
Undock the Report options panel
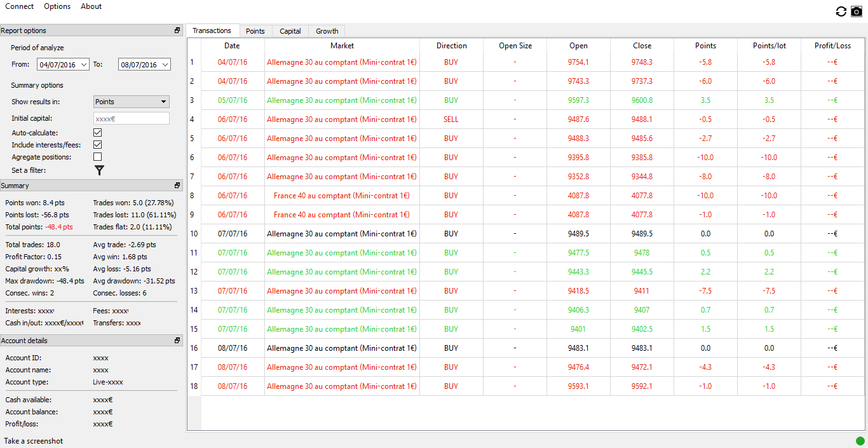[177, 31]
